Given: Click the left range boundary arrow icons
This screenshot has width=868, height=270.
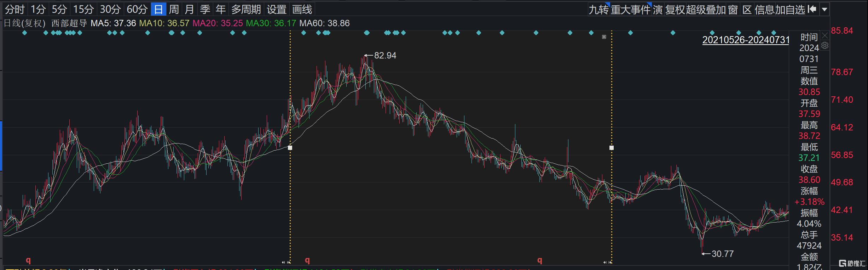Looking at the screenshot, I should [286, 263].
